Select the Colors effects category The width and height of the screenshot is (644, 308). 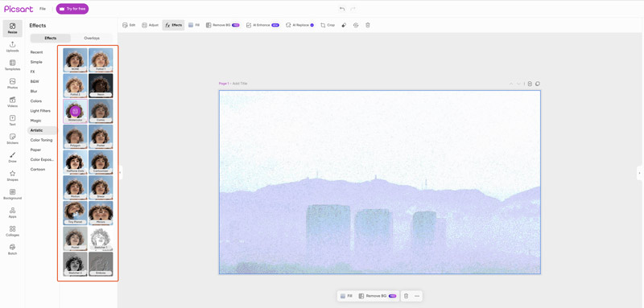click(x=36, y=101)
